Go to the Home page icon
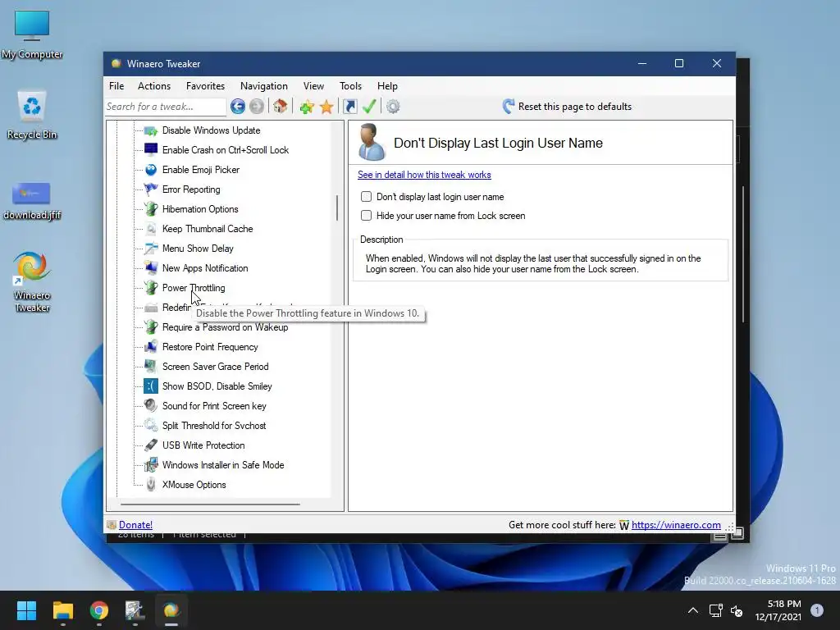The image size is (840, 630). [x=281, y=107]
